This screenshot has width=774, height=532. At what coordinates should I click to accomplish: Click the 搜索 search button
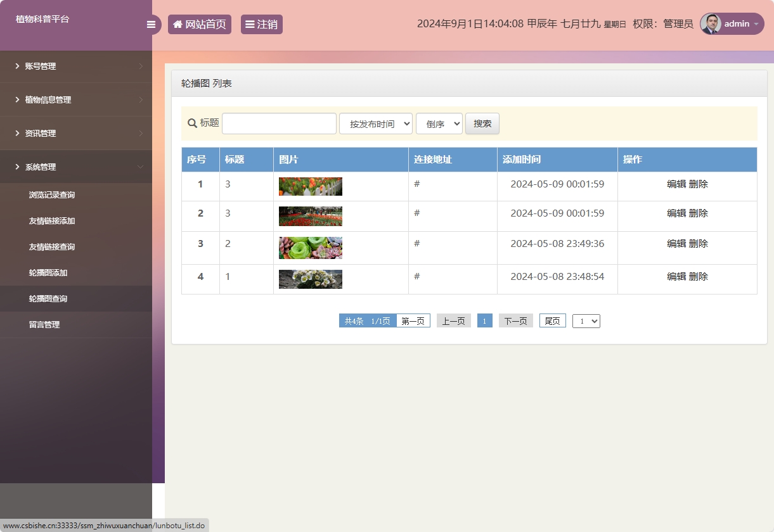point(482,123)
